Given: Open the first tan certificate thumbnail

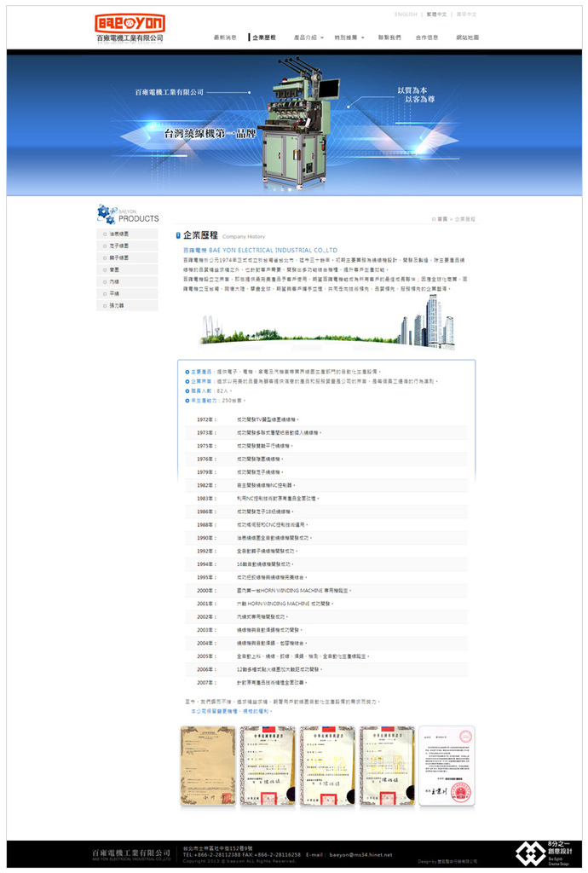Looking at the screenshot, I should click(208, 766).
